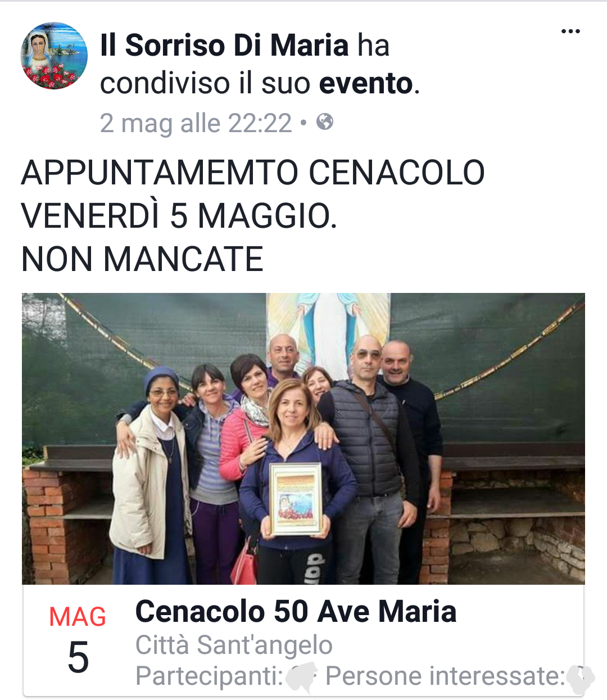Click the Virgin Mary banner in the photo

[x=328, y=332]
